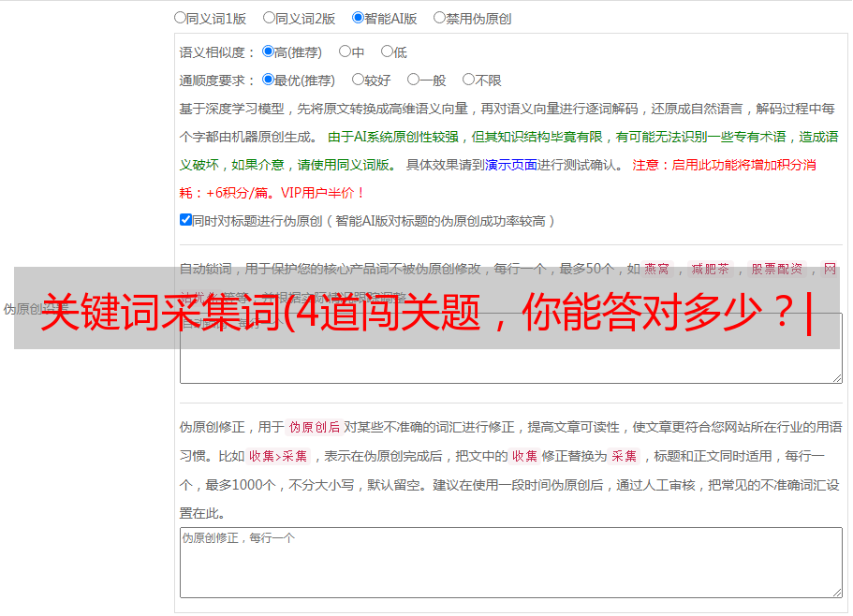Image resolution: width=853 pixels, height=616 pixels.
Task: Click the 收集>采集 example code
Action: tap(278, 456)
